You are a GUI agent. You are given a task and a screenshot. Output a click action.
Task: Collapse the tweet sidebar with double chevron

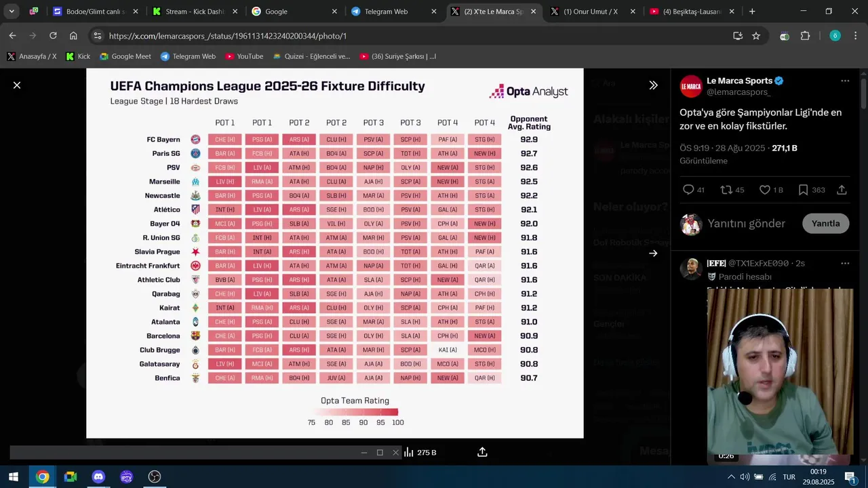(x=653, y=85)
